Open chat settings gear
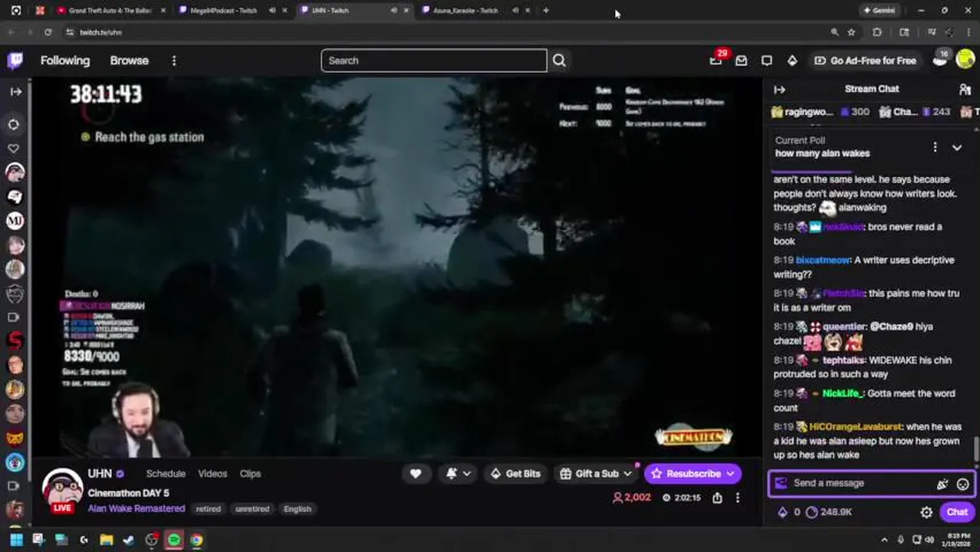The width and height of the screenshot is (980, 552). pos(926,512)
